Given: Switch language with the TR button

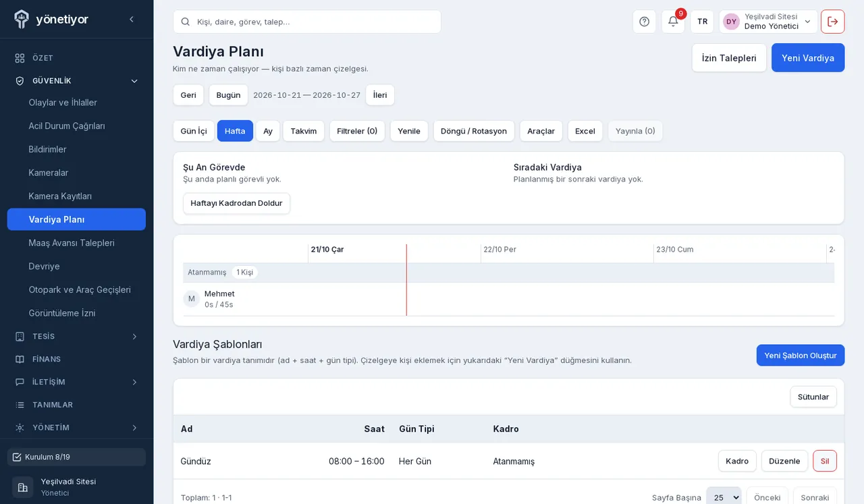Looking at the screenshot, I should pos(702,22).
